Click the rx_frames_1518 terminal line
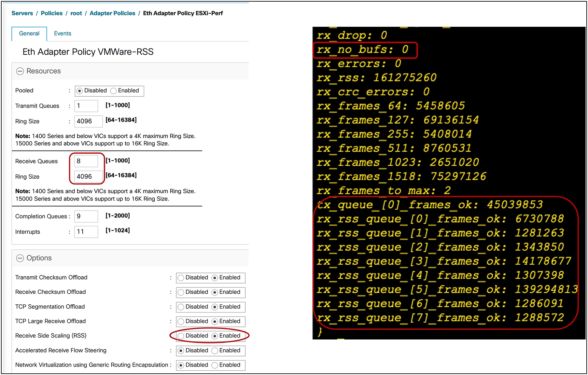The height and width of the screenshot is (375, 588). (x=401, y=177)
